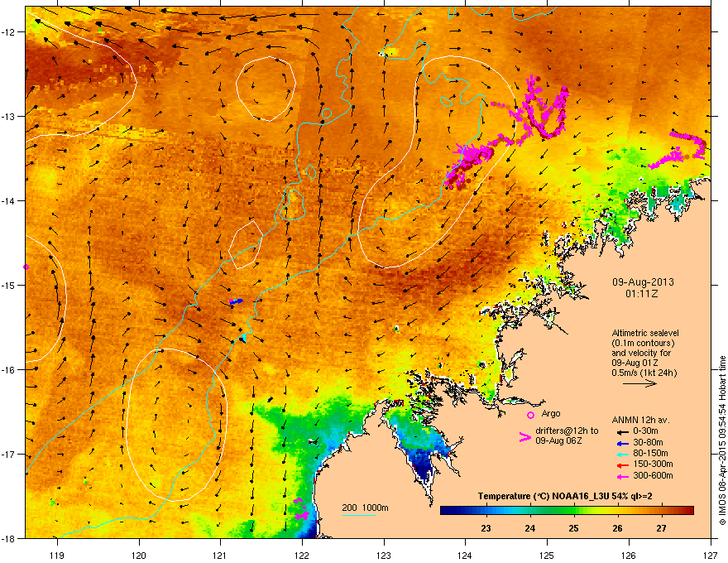Click latitude axis label -15
The height and width of the screenshot is (563, 728).
(8, 285)
